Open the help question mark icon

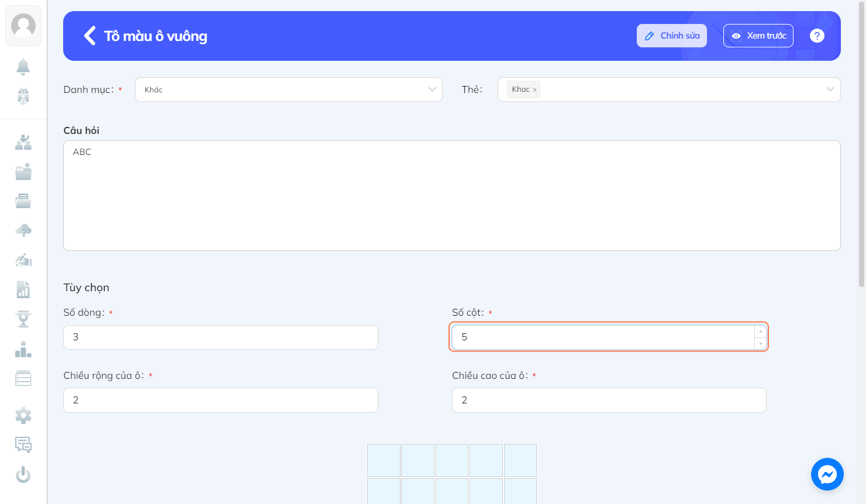coord(817,36)
